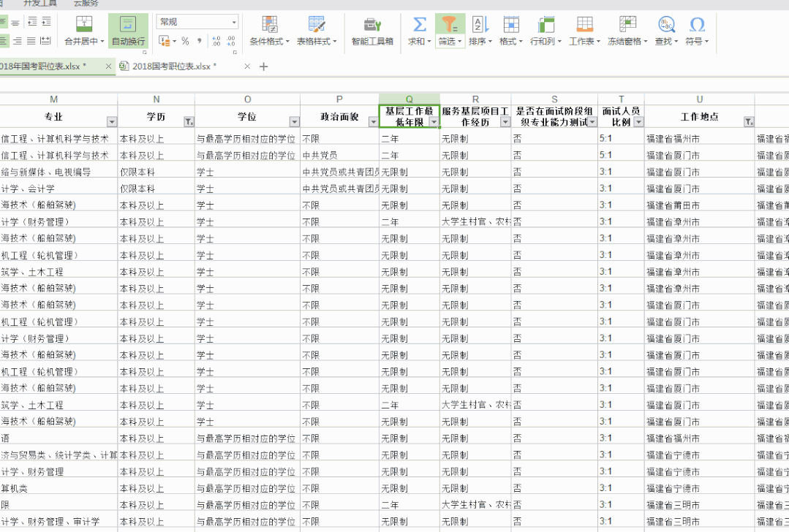Open the 合并居中 dropdown arrow
This screenshot has width=789, height=532.
coord(102,41)
